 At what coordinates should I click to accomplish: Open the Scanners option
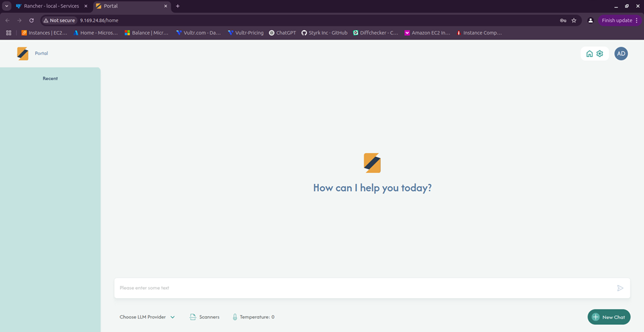(205, 317)
